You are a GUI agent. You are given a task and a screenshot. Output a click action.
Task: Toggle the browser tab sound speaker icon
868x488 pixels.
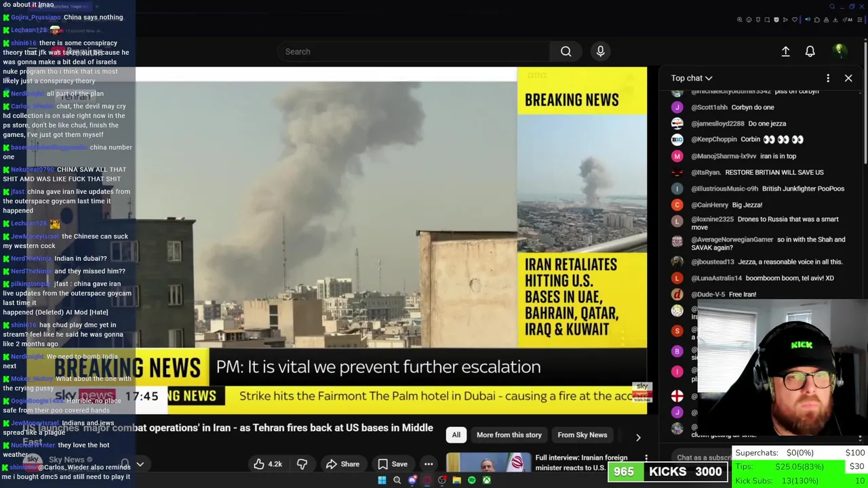[x=808, y=20]
